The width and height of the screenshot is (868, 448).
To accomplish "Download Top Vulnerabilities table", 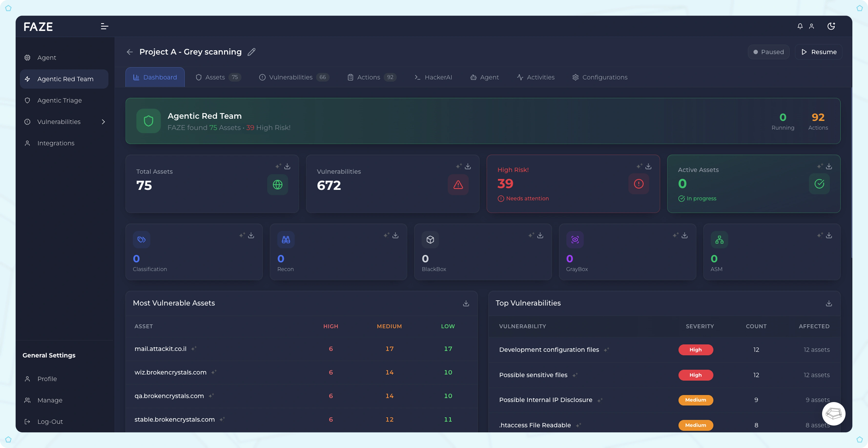I will [x=829, y=303].
